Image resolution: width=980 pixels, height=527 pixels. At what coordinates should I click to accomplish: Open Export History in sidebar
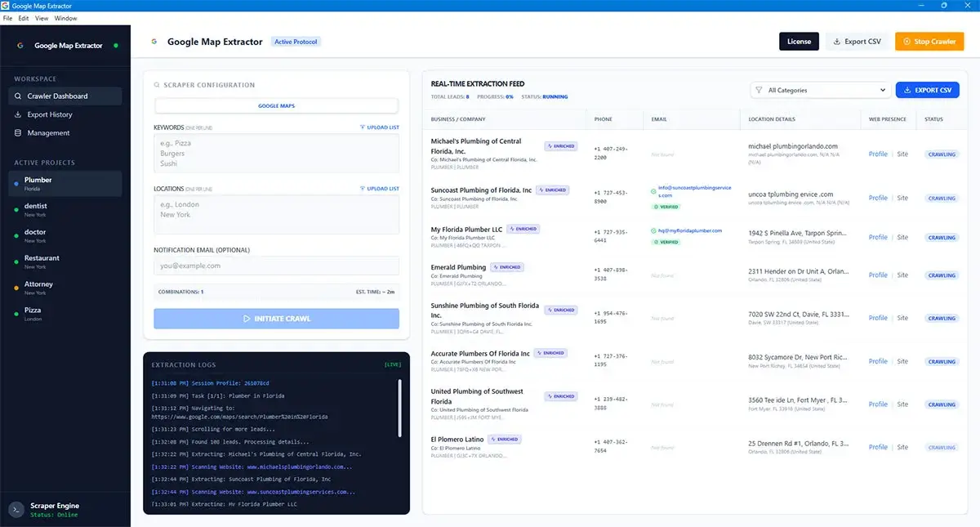(65, 114)
